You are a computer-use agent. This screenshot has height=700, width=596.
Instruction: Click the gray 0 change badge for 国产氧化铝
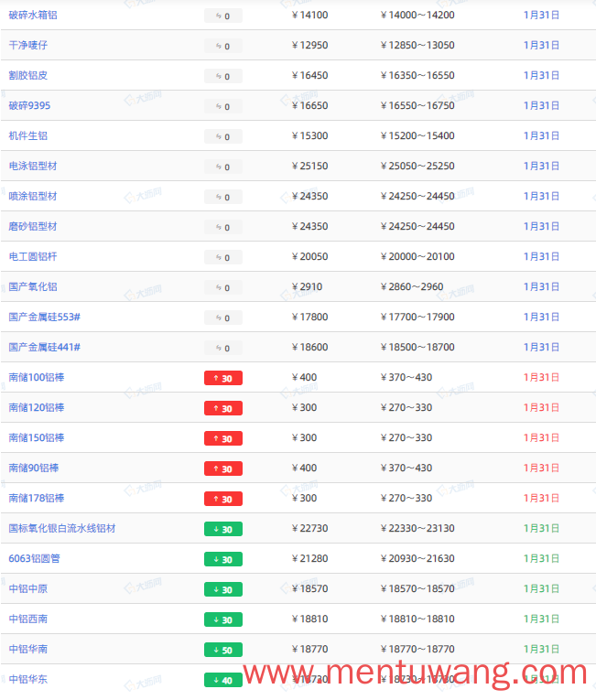pos(223,287)
